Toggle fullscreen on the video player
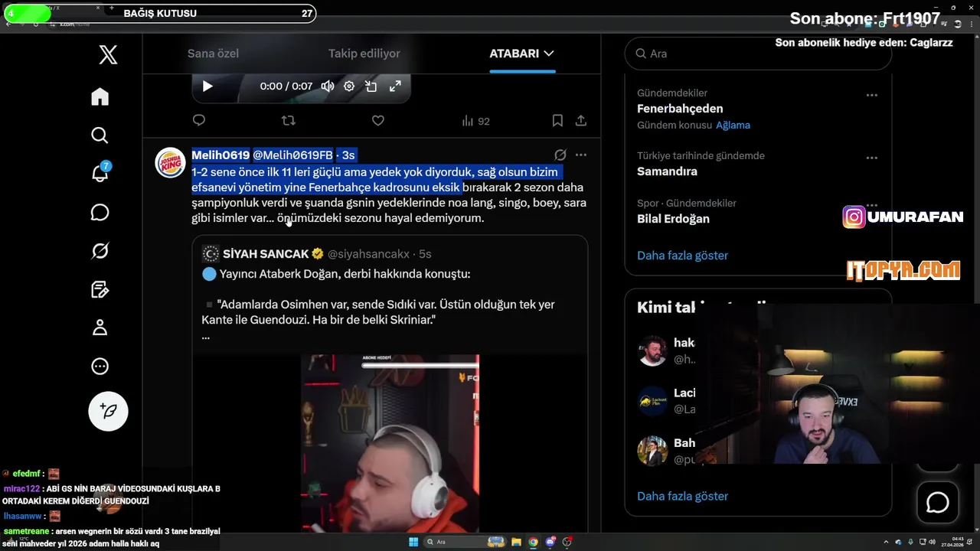Screen dimensions: 980x551 [395, 86]
